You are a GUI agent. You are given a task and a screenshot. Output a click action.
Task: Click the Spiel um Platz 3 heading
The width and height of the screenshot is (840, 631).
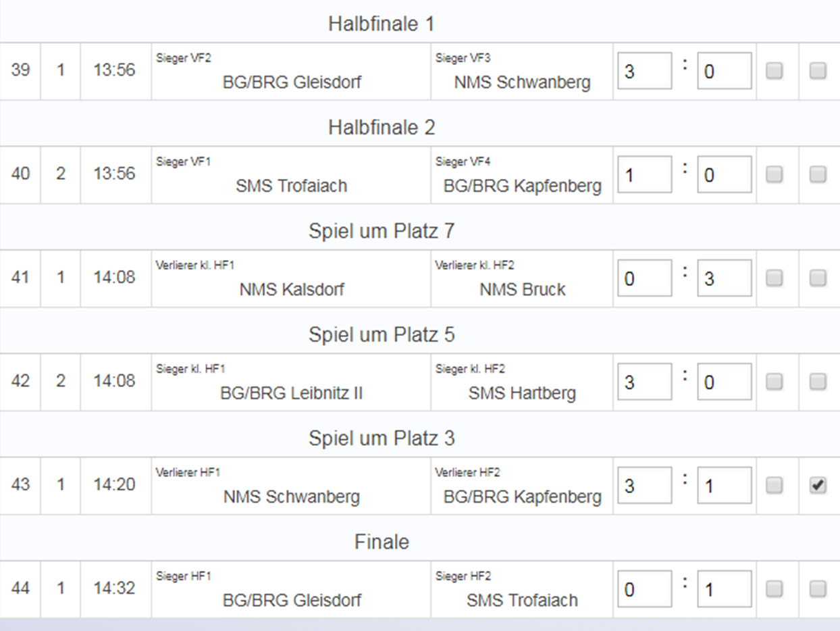[x=382, y=438]
